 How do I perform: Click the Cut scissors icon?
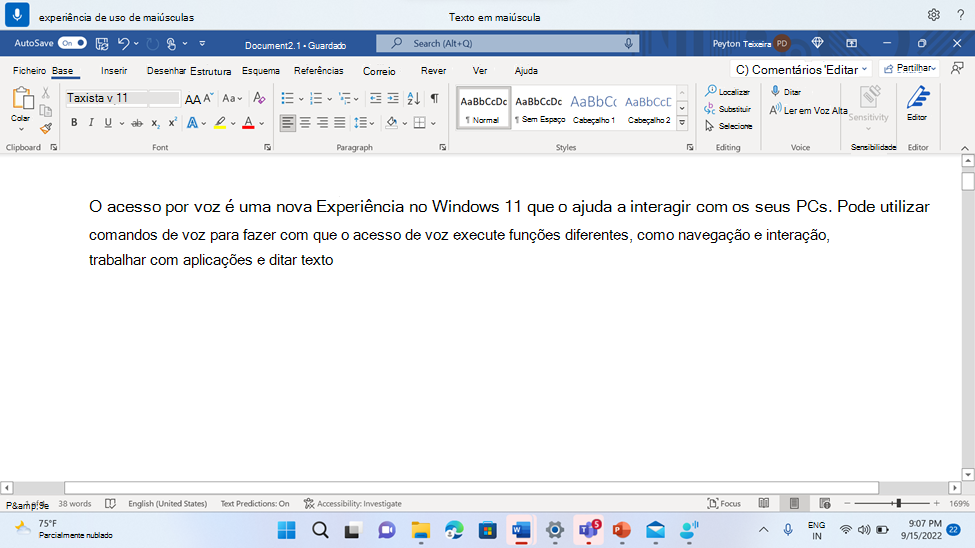point(45,93)
